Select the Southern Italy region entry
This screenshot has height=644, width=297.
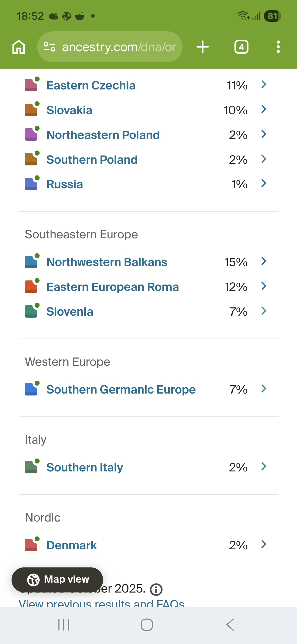pos(85,467)
